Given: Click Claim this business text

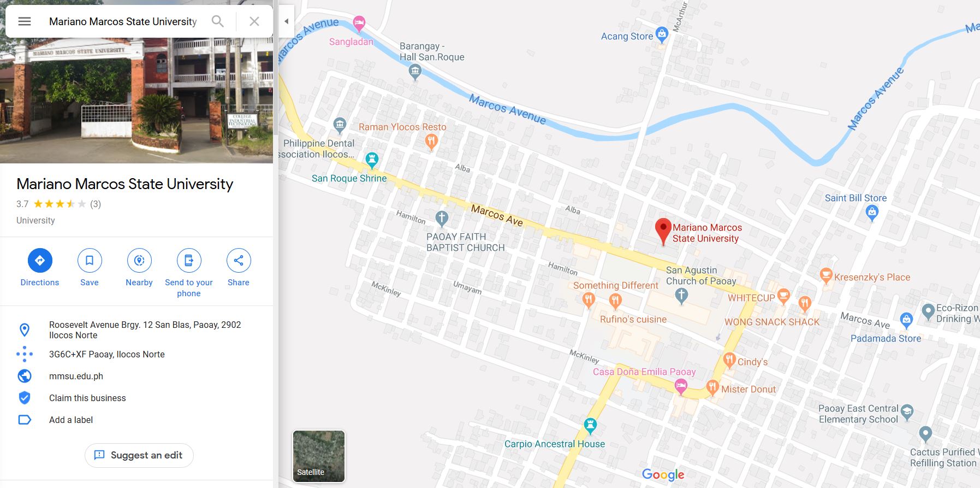Looking at the screenshot, I should coord(87,398).
